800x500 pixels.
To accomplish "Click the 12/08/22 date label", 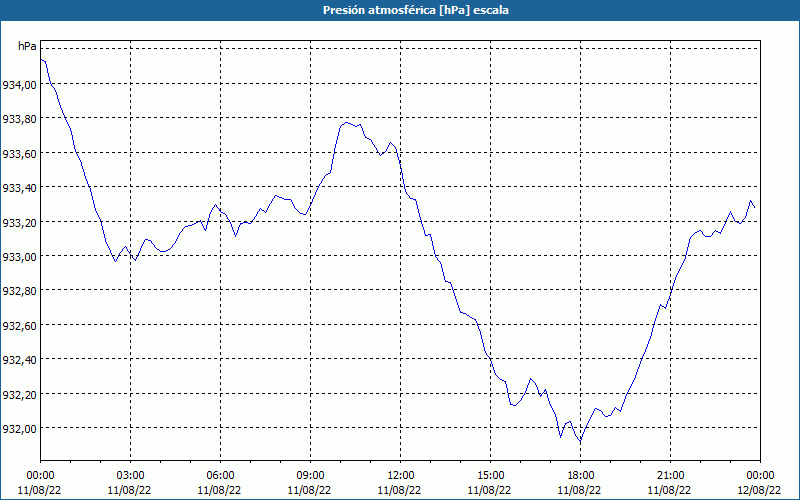I will 759,490.
